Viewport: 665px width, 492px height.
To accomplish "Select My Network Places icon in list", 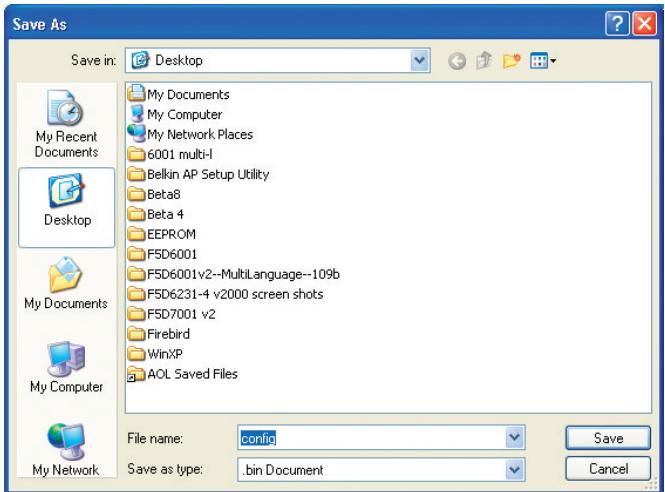I will click(x=137, y=134).
